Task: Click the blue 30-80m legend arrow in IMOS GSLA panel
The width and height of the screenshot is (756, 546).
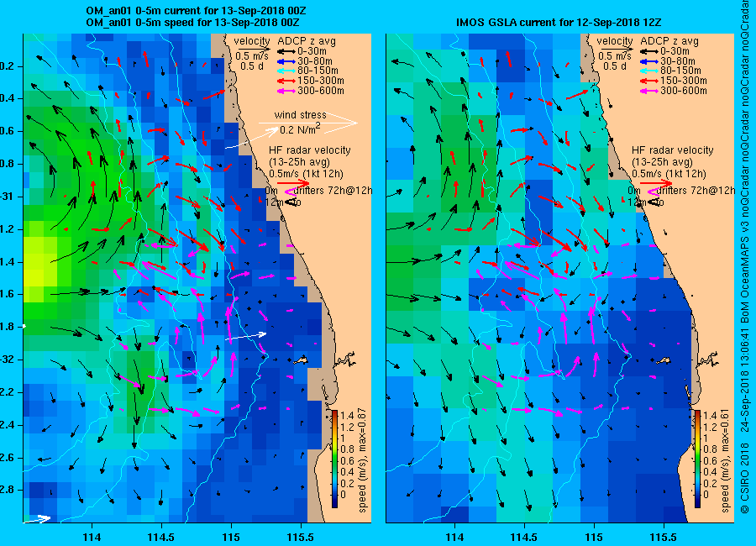Action: click(649, 61)
